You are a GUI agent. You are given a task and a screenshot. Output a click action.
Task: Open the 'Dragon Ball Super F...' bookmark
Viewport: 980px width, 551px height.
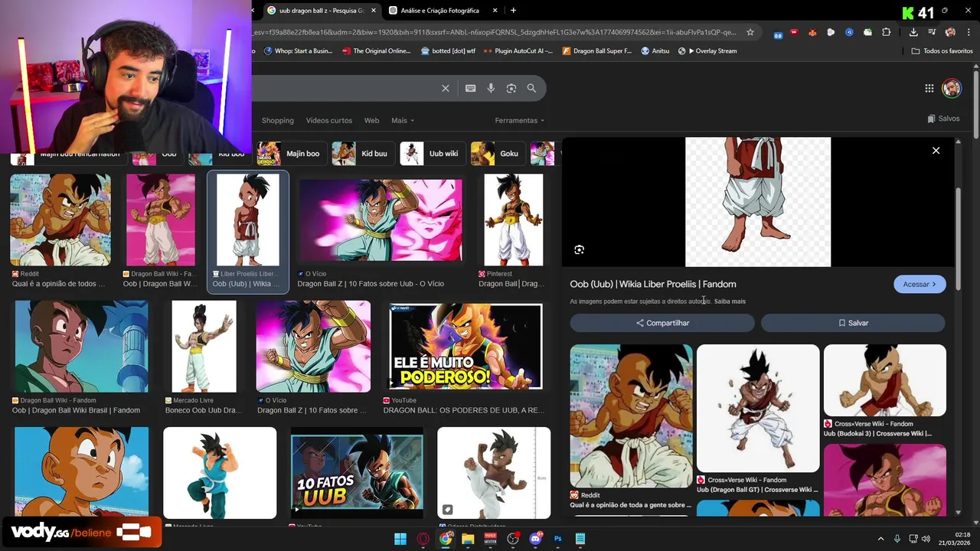[x=597, y=51]
